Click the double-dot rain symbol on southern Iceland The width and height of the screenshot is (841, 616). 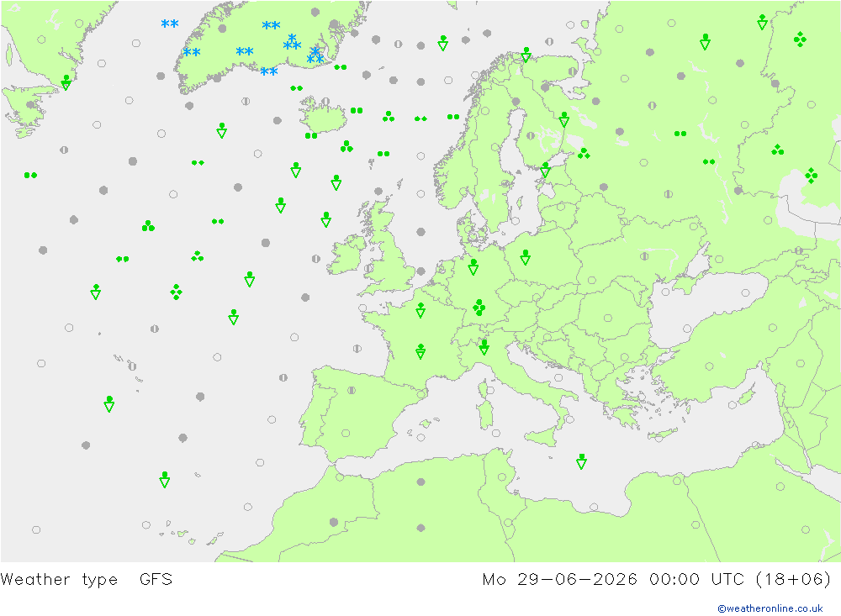click(x=311, y=135)
